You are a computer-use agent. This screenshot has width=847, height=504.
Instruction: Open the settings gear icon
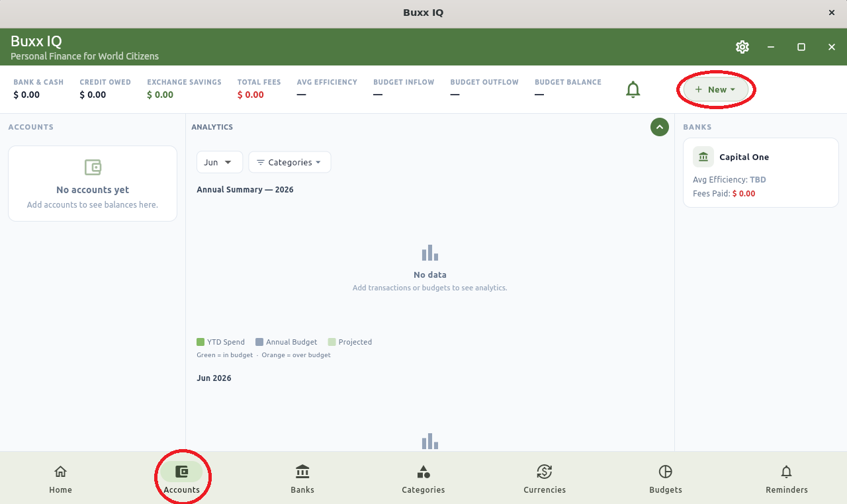pos(742,47)
